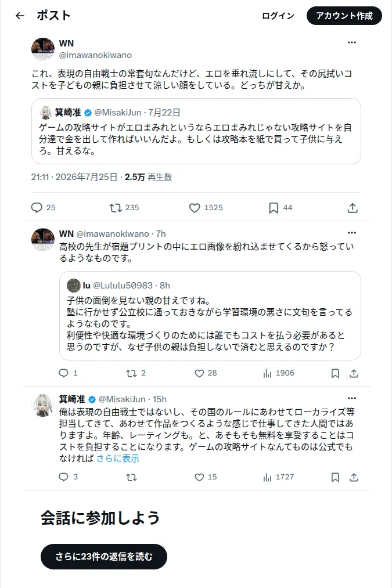Share the main post via upload icon
This screenshot has height=588, width=392.
(353, 207)
